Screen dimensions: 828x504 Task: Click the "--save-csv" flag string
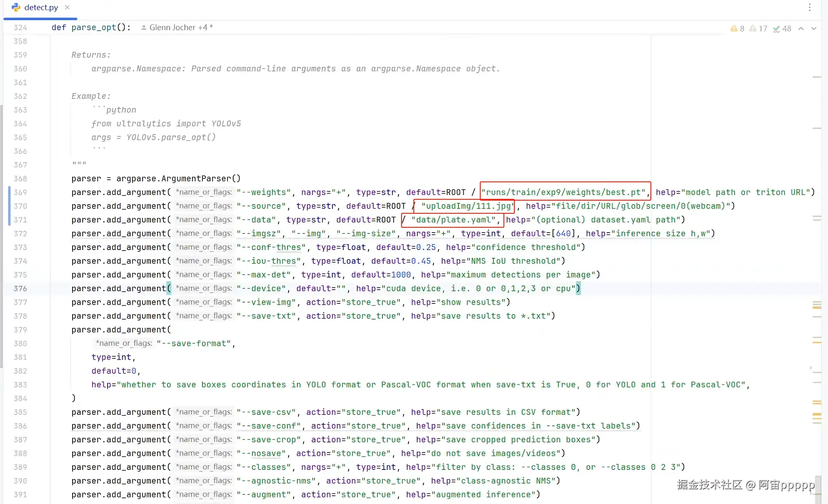coord(266,412)
